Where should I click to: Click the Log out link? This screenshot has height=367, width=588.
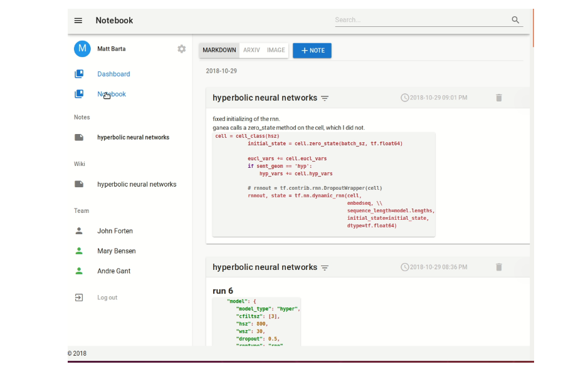coord(107,297)
